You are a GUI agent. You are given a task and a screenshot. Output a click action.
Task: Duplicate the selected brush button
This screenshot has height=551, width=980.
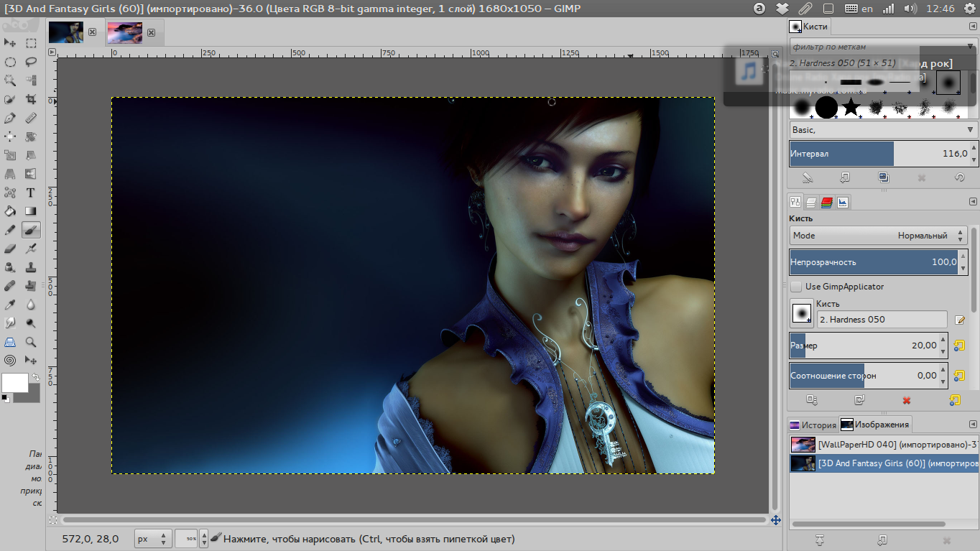point(883,177)
